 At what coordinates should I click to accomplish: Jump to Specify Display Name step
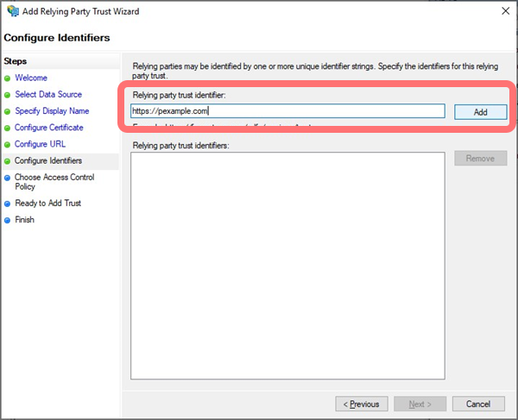click(x=52, y=111)
